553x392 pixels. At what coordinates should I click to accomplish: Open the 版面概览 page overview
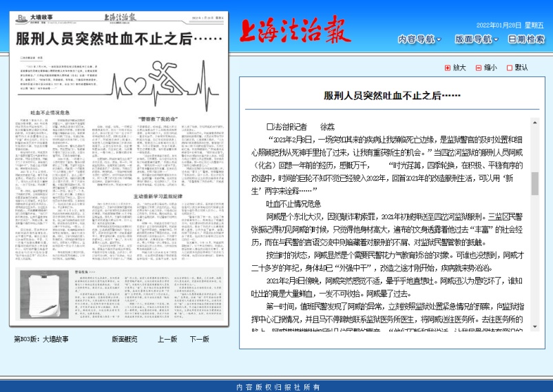pyautogui.click(x=125, y=339)
